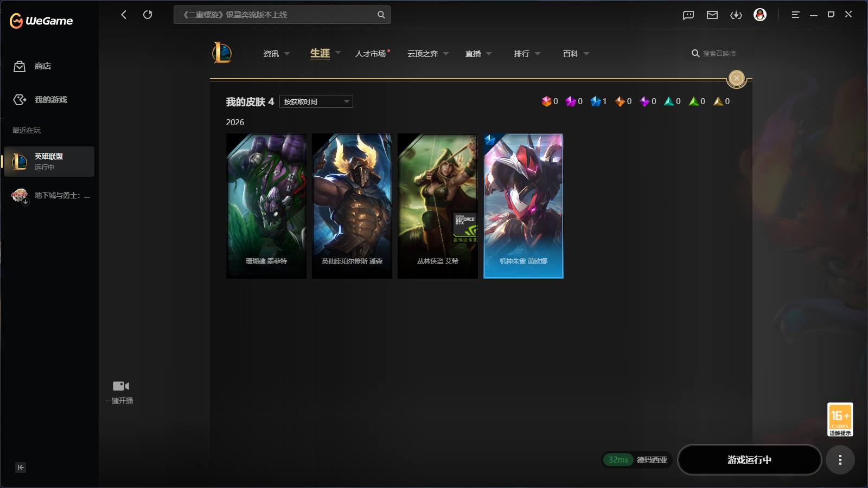Click the 32ms ping indicator
868x488 pixels.
pyautogui.click(x=618, y=460)
